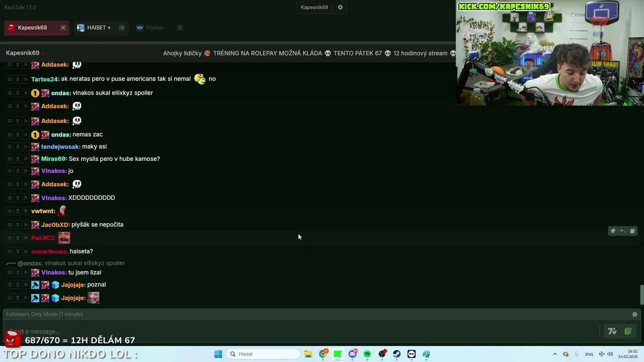Copy the hovered PanXCZ message
Image resolution: width=644 pixels, height=362 pixels.
[x=632, y=231]
